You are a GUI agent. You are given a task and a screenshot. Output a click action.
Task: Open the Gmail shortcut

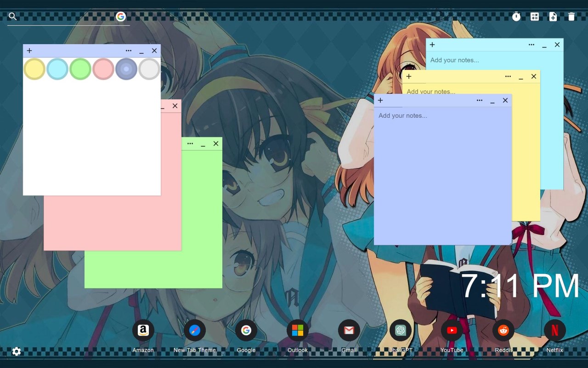click(x=349, y=330)
